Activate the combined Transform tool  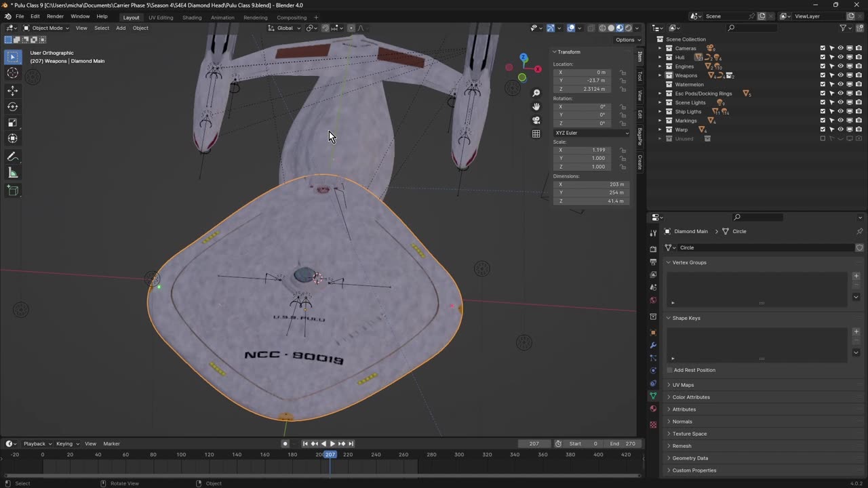tap(13, 138)
